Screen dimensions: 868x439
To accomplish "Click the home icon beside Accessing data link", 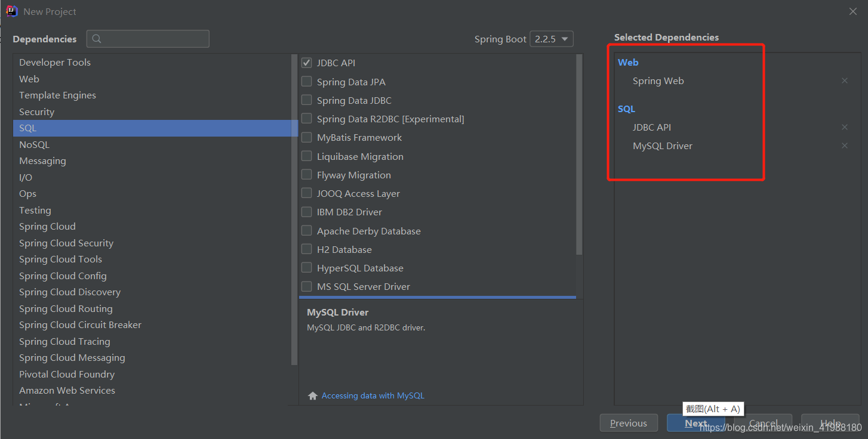I will coord(313,395).
